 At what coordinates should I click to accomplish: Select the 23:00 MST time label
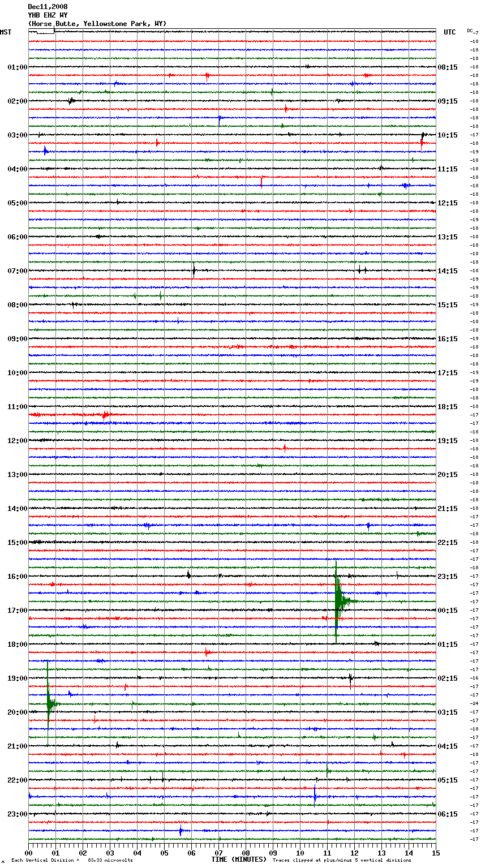pyautogui.click(x=18, y=814)
